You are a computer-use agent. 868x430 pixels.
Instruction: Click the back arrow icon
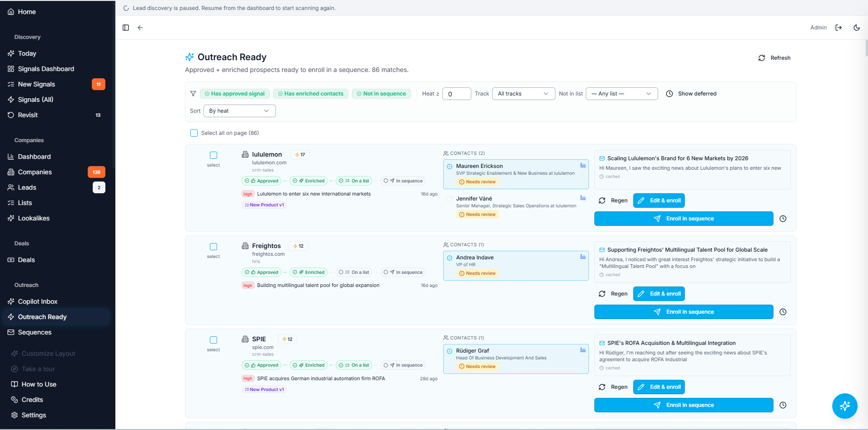coord(140,28)
